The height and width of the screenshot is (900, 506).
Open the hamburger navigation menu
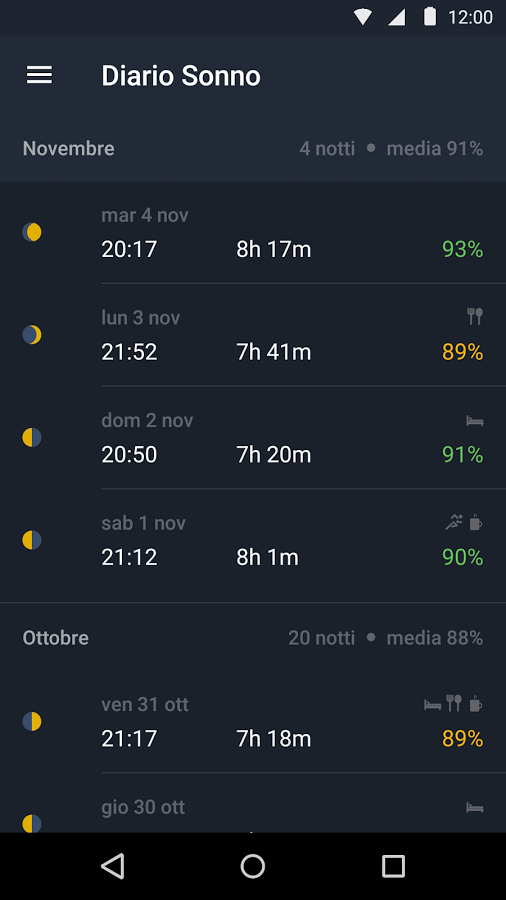coord(39,75)
